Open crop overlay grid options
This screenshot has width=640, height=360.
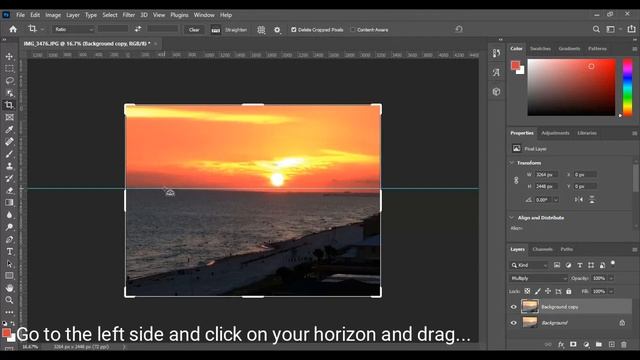(x=261, y=29)
